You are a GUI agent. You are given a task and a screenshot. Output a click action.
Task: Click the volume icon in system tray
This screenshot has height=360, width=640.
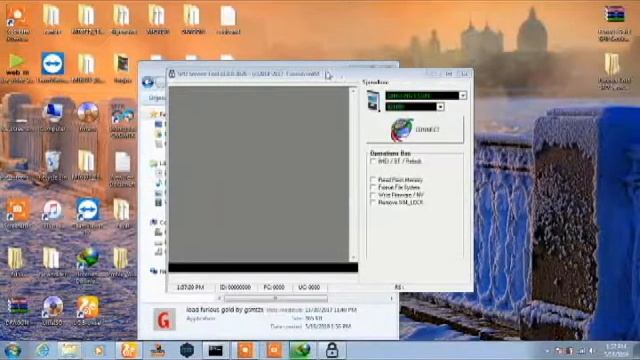591,351
